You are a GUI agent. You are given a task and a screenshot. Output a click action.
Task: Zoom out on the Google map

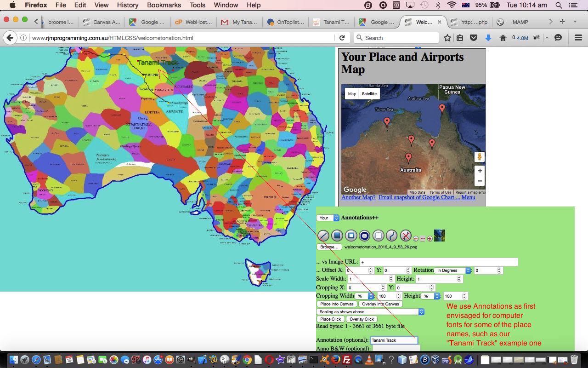[x=480, y=181]
